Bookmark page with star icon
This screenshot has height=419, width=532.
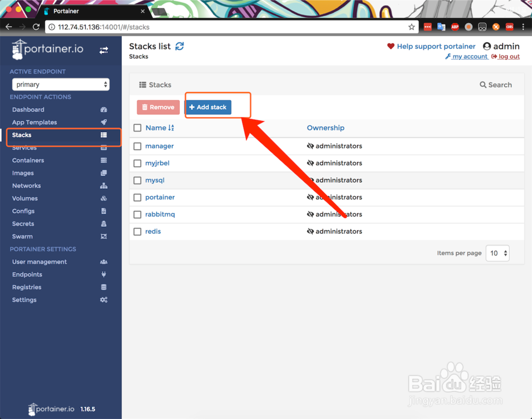[x=412, y=27]
